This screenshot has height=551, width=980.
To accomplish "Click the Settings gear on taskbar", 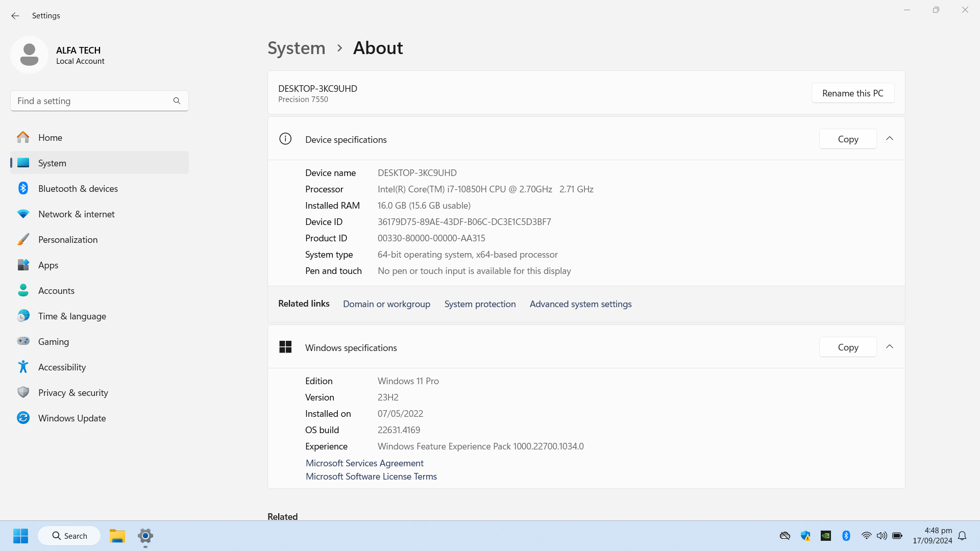I will pyautogui.click(x=145, y=536).
